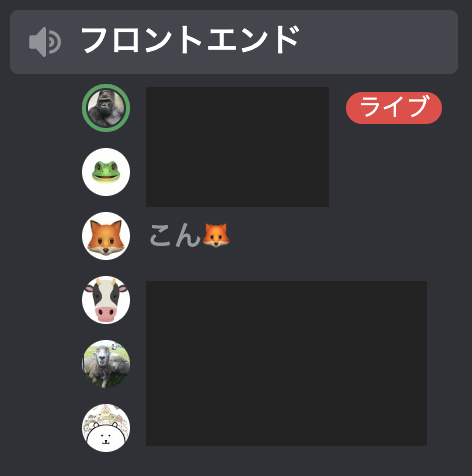Click the white bear illustration avatar

106,428
